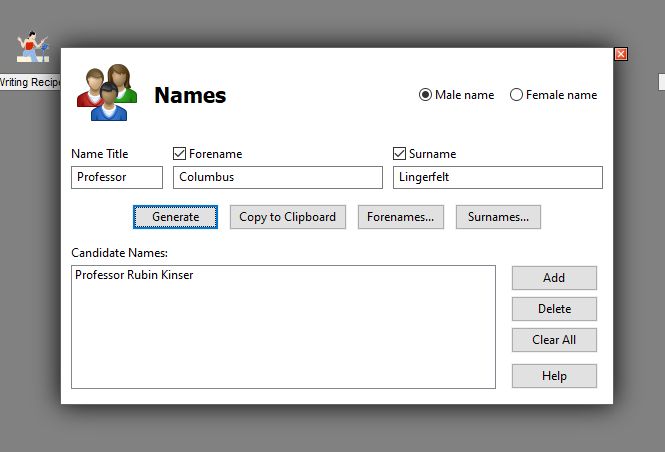Click the Names people group icon

[x=107, y=92]
